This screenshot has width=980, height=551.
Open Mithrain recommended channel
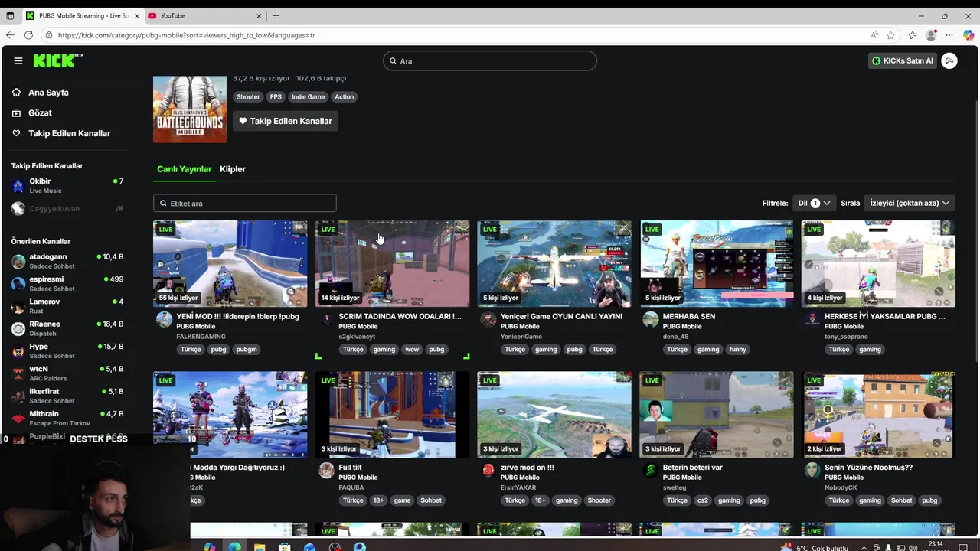(67, 418)
